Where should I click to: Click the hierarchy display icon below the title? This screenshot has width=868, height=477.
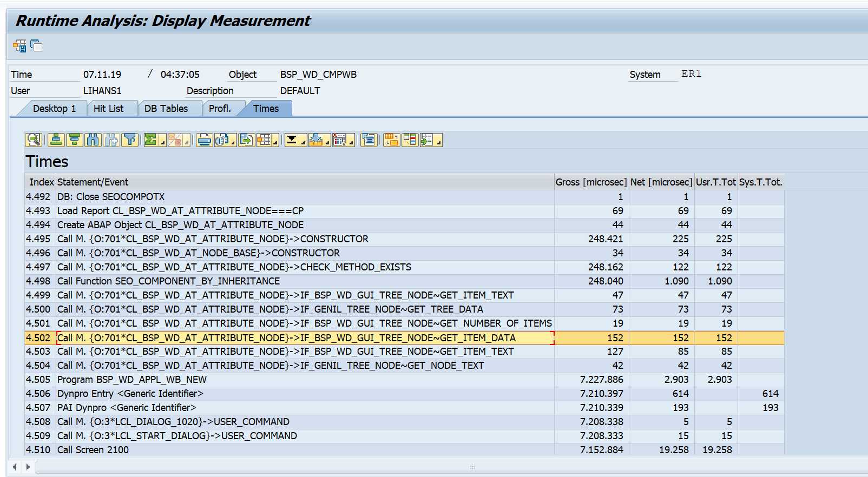tap(19, 46)
